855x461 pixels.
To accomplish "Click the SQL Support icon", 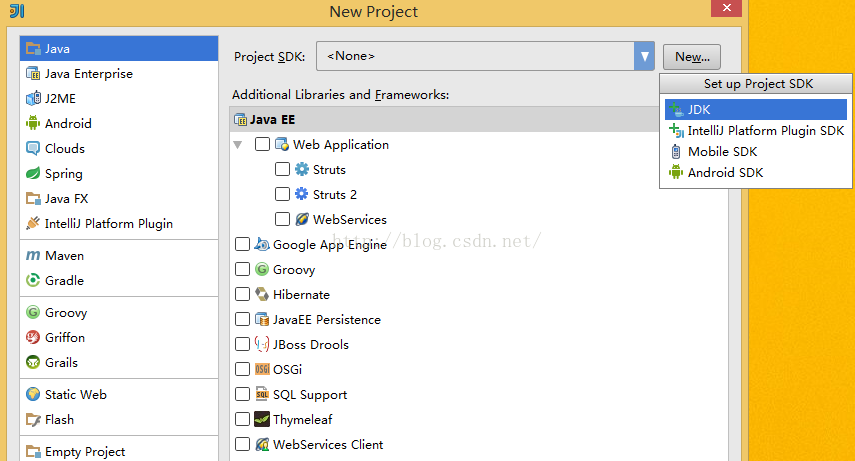I will (262, 394).
